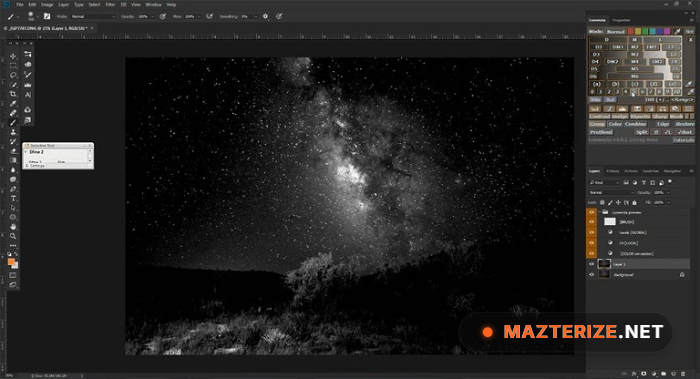Viewport: 700px width, 379px height.
Task: Select the Move tool
Action: tap(13, 56)
